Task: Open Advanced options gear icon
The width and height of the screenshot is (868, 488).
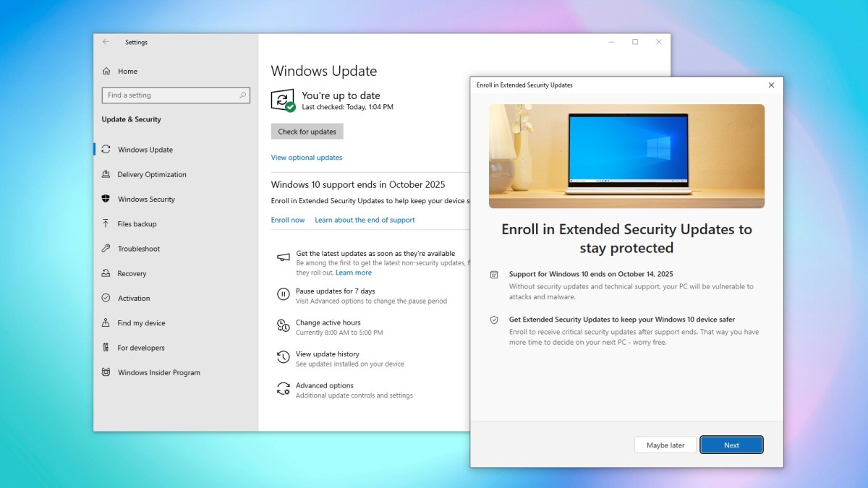Action: (284, 390)
